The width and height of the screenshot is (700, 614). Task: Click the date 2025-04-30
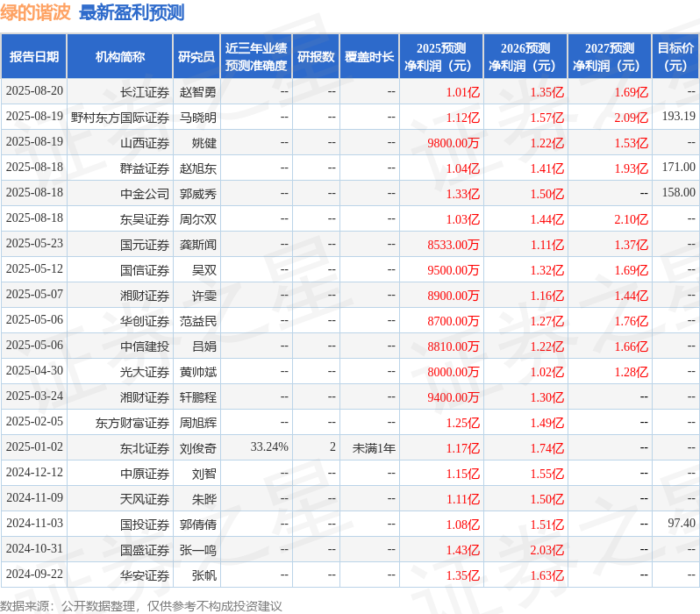coord(34,371)
